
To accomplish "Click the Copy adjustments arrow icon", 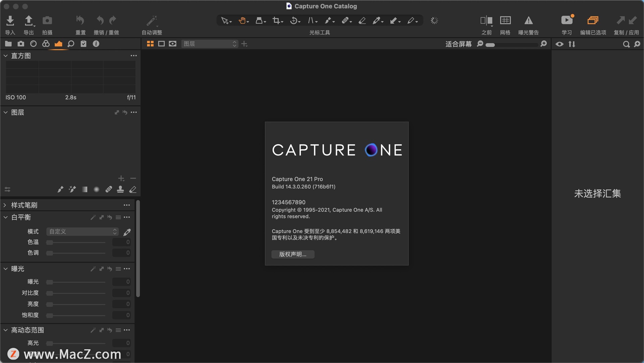I will click(x=621, y=20).
